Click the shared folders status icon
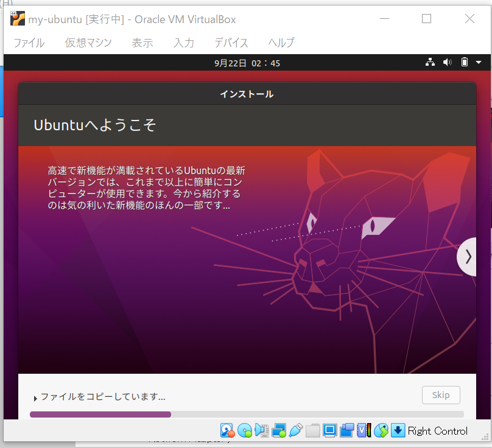 point(312,430)
